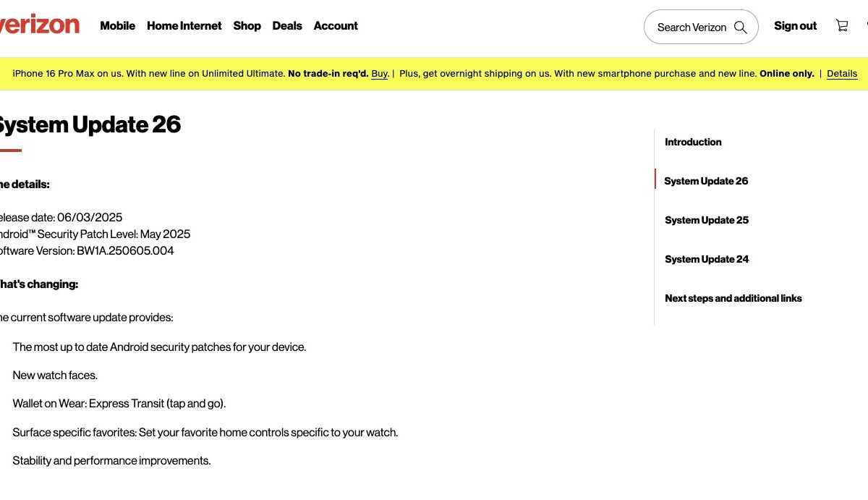Click the search magnifier icon
The image size is (868, 500).
tap(740, 27)
